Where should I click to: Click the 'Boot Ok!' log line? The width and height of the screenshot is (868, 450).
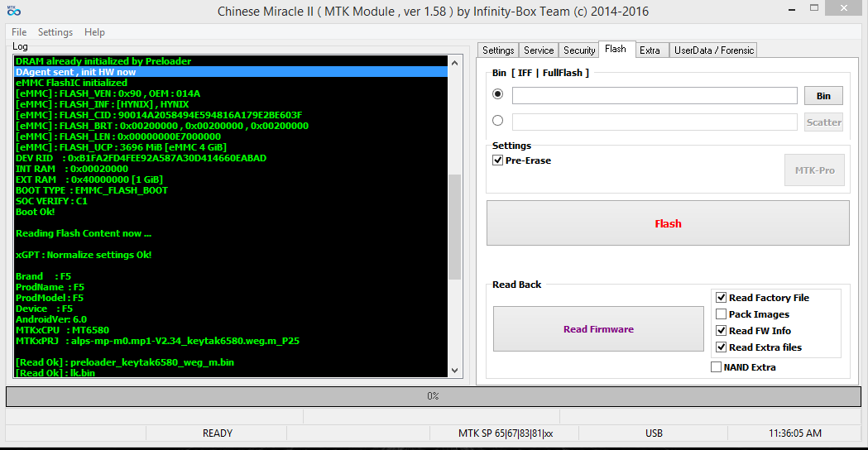[x=35, y=212]
